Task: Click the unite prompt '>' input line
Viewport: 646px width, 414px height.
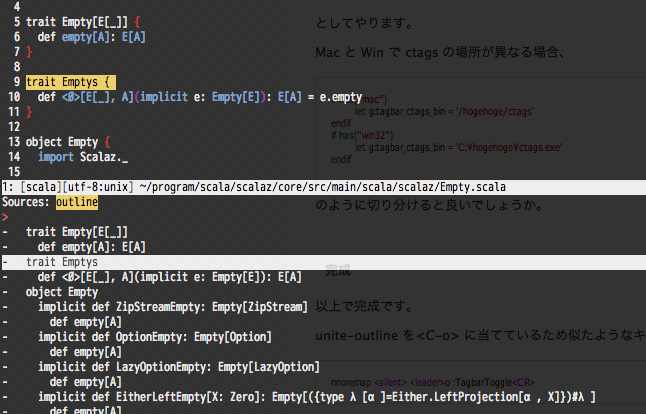Action: 5,217
